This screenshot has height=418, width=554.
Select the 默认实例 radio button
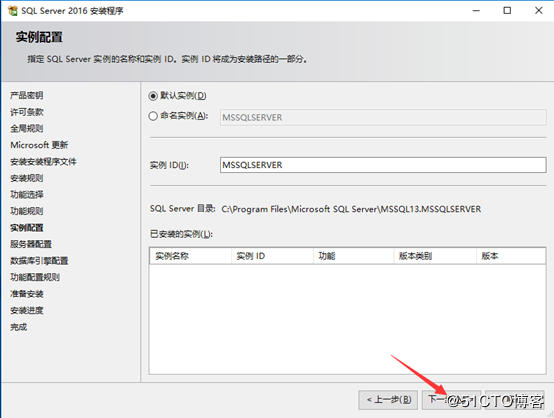153,96
